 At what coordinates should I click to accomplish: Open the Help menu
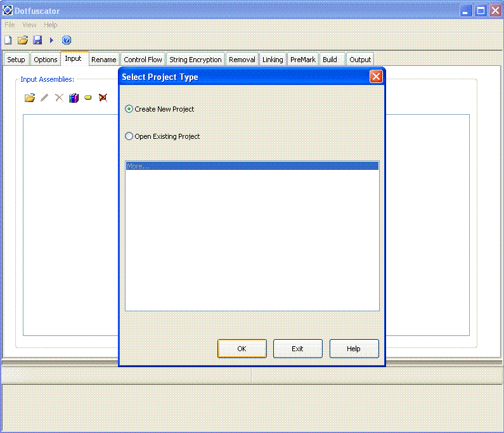click(x=51, y=25)
